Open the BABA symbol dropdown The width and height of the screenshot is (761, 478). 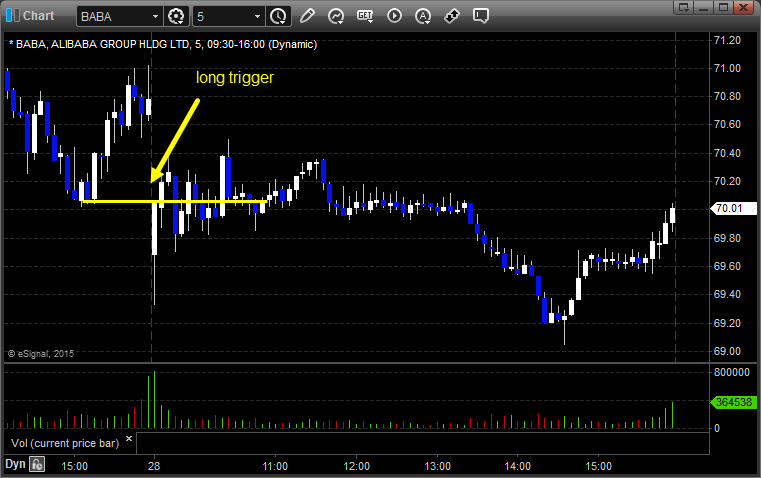(155, 16)
